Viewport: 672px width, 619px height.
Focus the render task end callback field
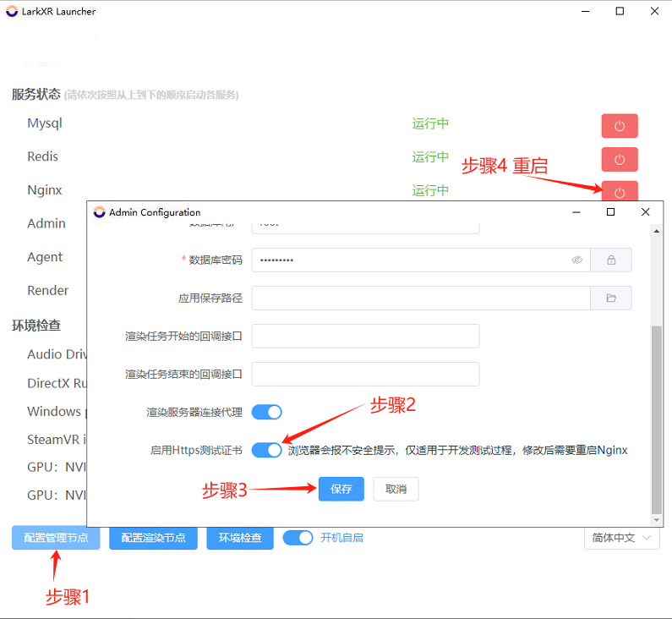[x=365, y=375]
